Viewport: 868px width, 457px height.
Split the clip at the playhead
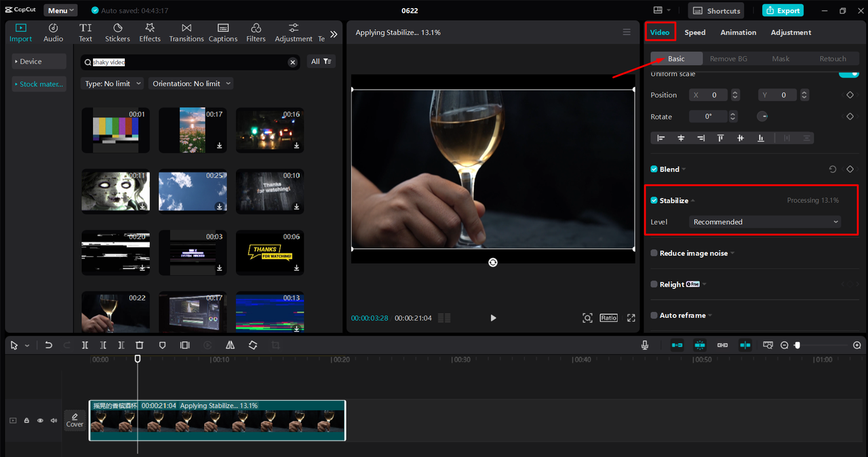(x=85, y=345)
